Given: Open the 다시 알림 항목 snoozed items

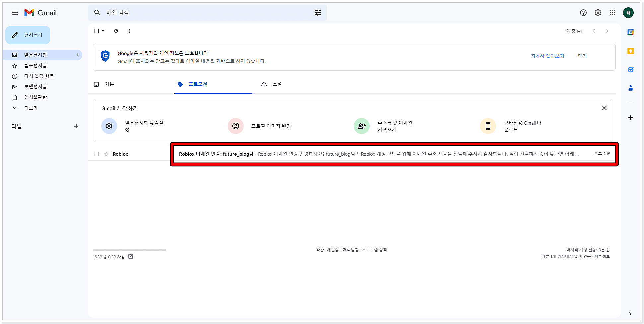Looking at the screenshot, I should pos(15,76).
